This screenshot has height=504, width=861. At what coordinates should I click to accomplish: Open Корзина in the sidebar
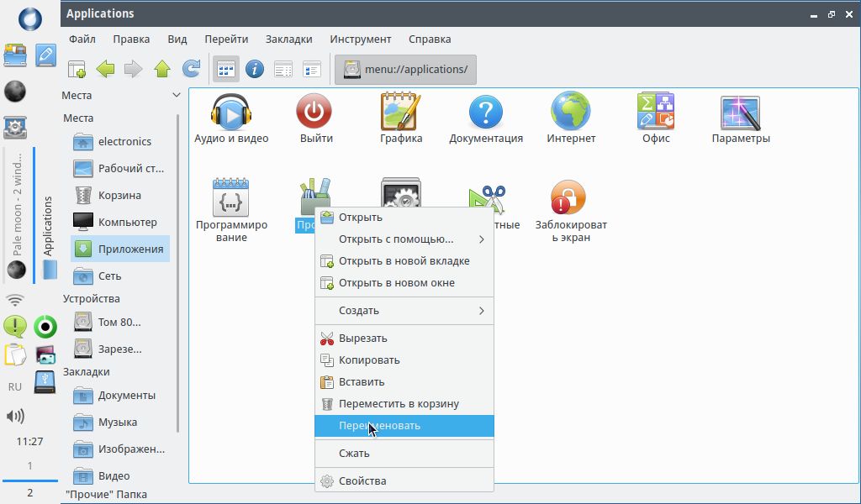click(120, 195)
